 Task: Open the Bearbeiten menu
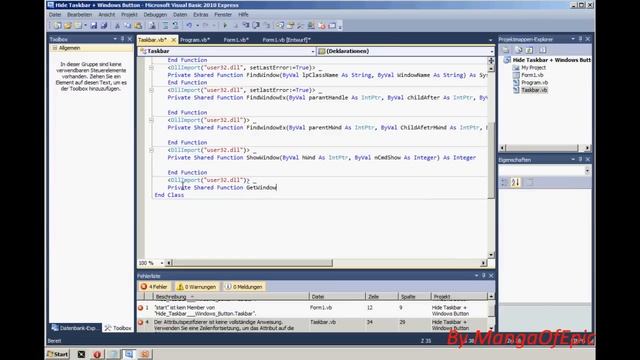pyautogui.click(x=79, y=14)
